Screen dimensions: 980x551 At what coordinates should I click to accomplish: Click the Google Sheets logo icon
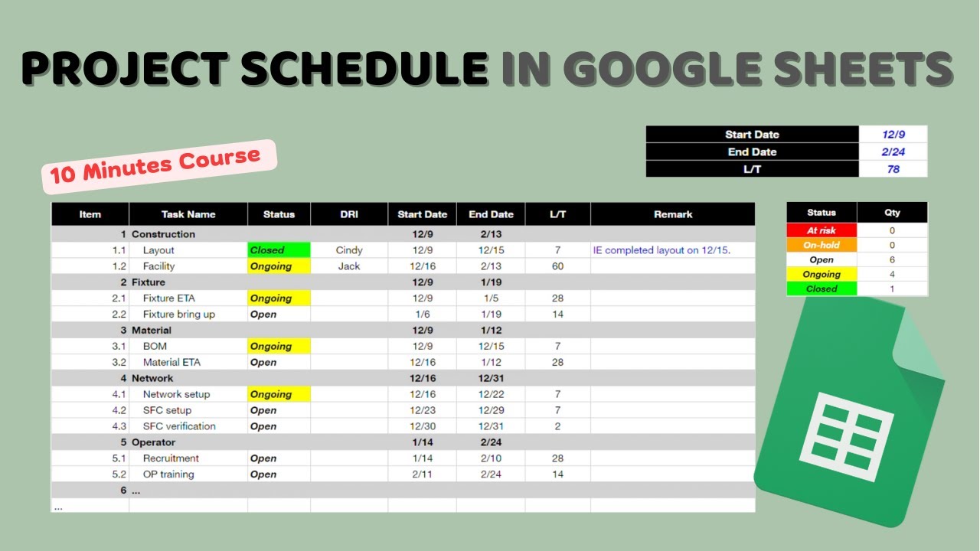(x=850, y=412)
